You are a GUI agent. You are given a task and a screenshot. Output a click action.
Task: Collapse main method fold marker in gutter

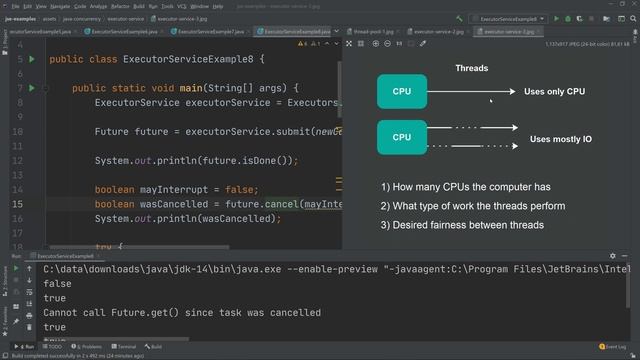coord(45,88)
